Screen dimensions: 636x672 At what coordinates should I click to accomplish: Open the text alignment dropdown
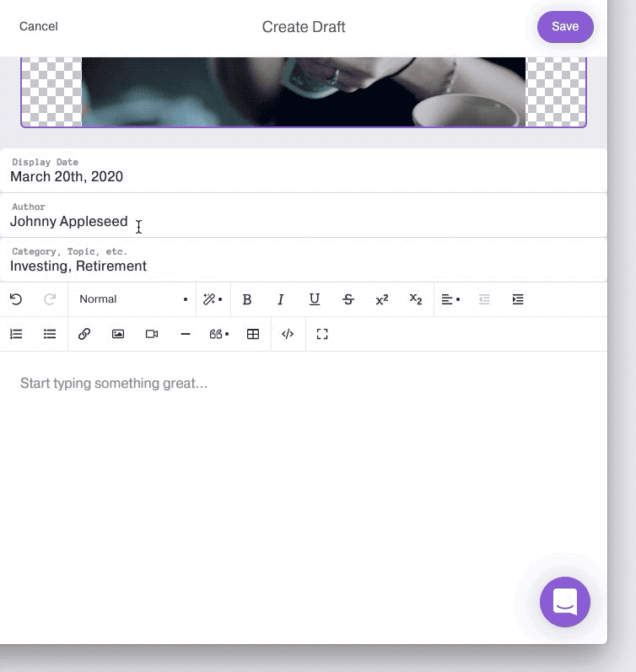(450, 299)
